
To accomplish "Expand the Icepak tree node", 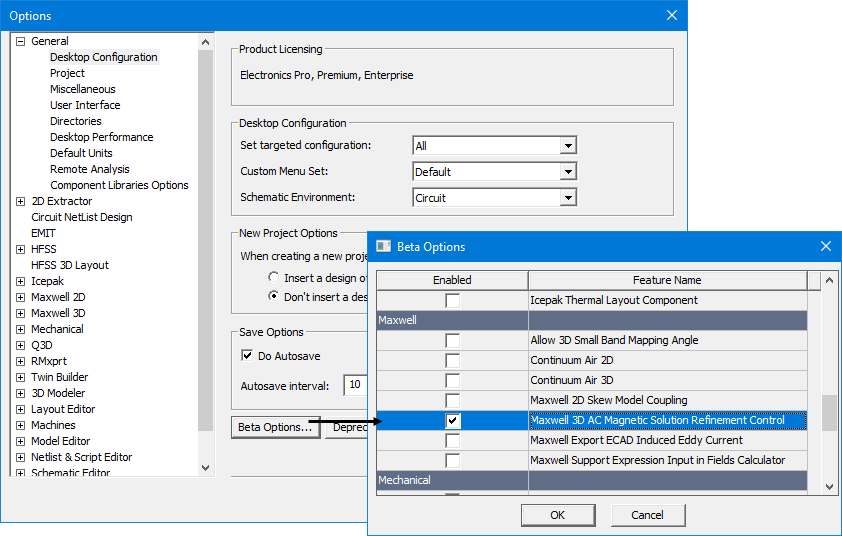I will pos(20,281).
